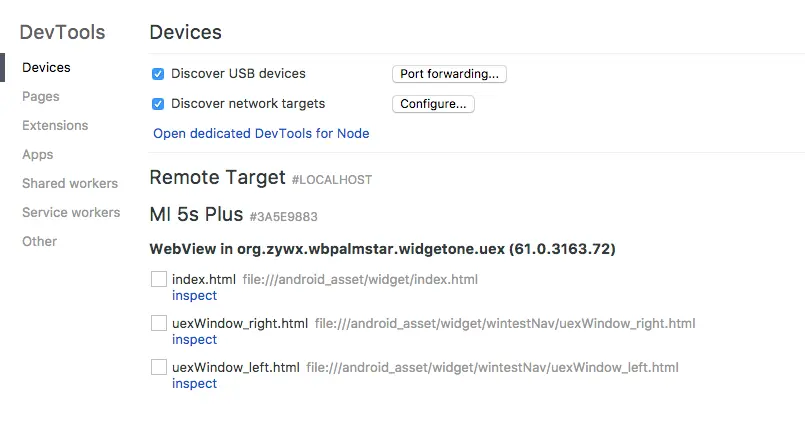
Task: Click the Devices page heading
Action: (x=186, y=32)
